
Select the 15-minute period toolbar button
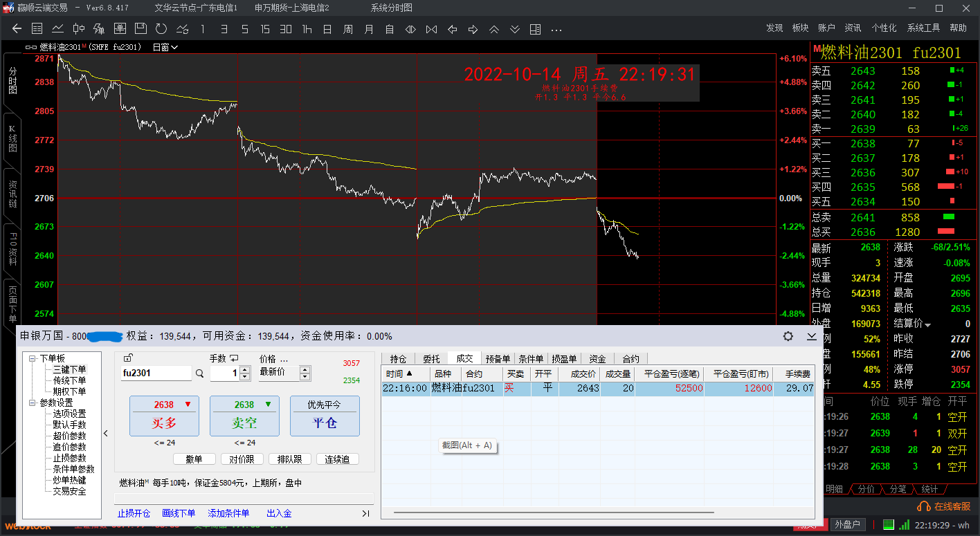tap(265, 29)
